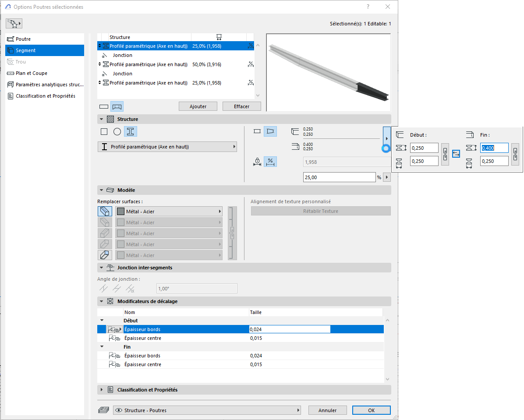The image size is (524, 420).
Task: Edit Épaisseur bords value 0,024 under Début
Action: pyautogui.click(x=290, y=329)
